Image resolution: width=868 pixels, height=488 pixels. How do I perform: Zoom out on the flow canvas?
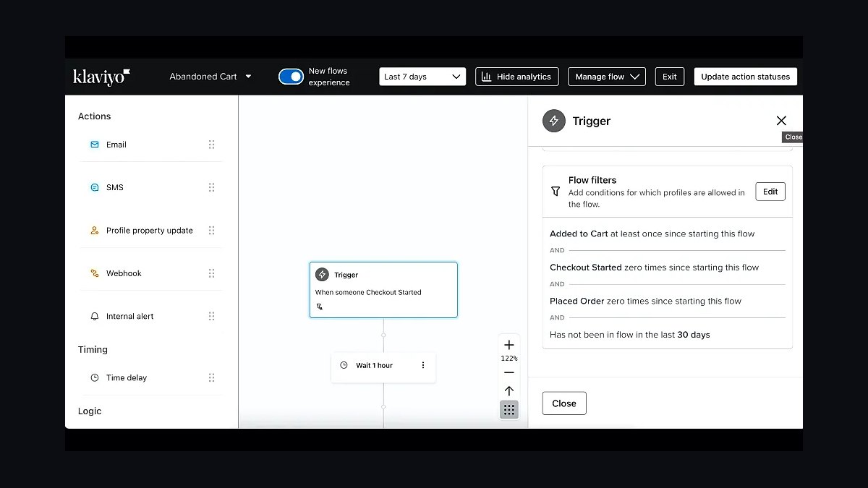pos(509,372)
